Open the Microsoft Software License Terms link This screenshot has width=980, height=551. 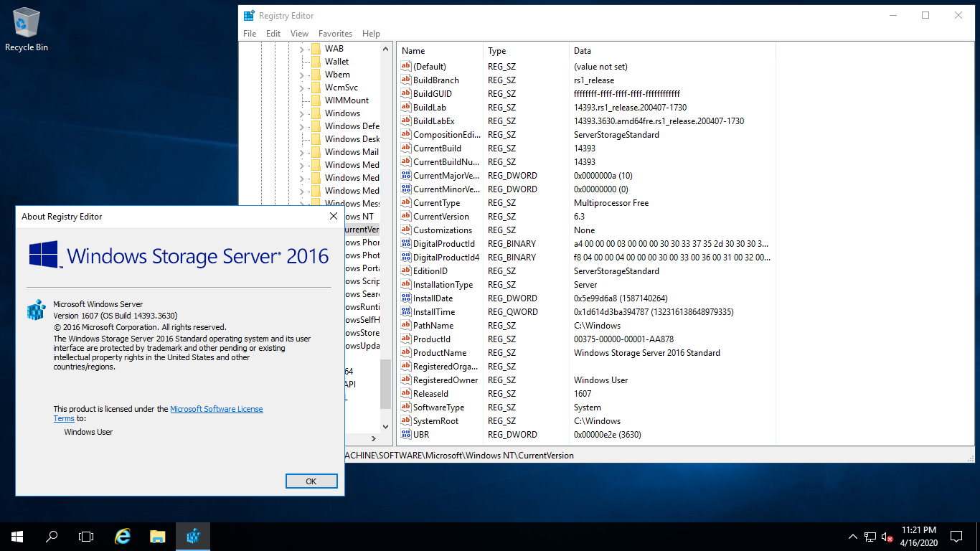click(216, 409)
